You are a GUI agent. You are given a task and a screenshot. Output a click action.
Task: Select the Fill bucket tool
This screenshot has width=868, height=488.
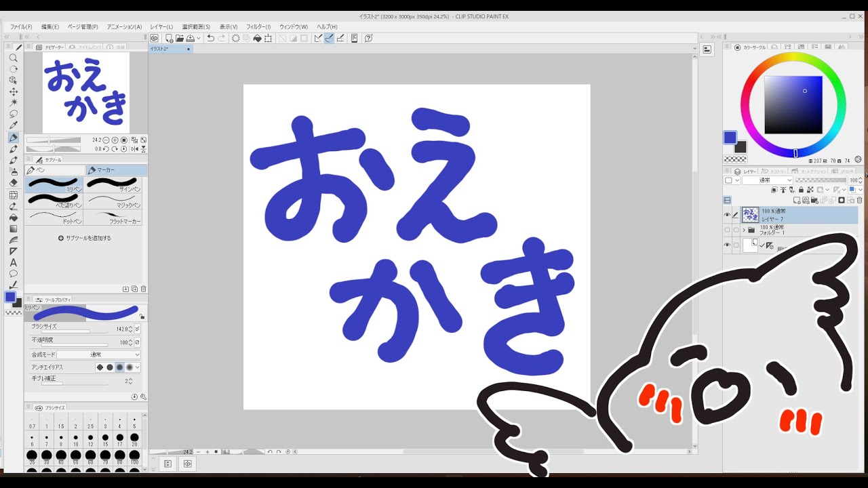click(x=13, y=218)
